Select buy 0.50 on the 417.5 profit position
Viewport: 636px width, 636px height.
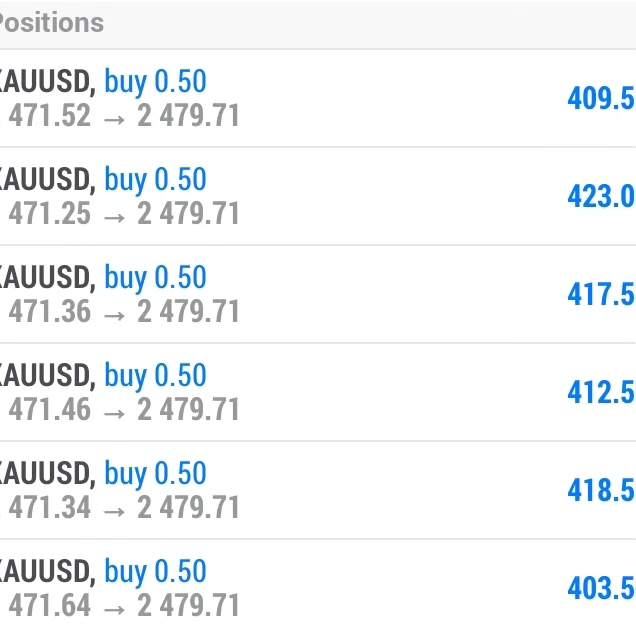pos(155,278)
